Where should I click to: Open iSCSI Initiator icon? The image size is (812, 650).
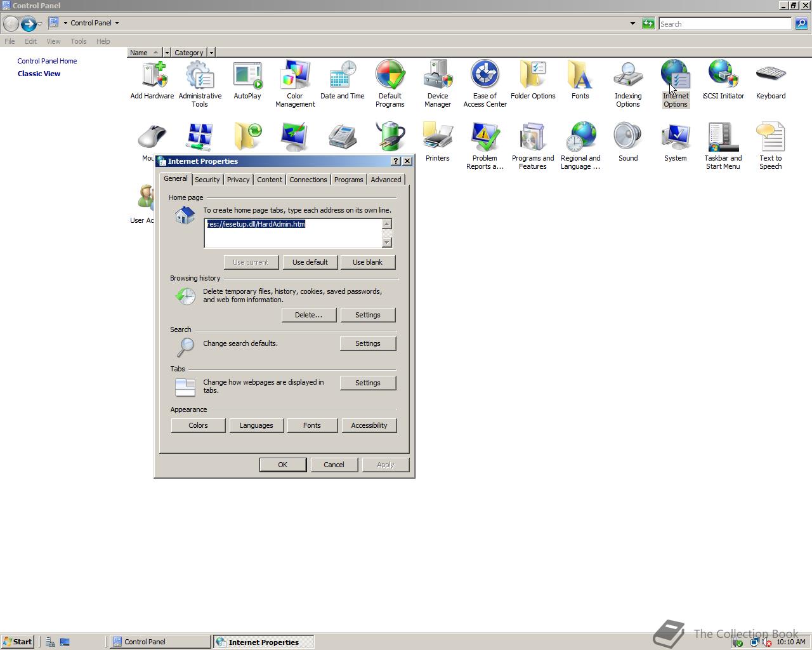click(x=723, y=81)
